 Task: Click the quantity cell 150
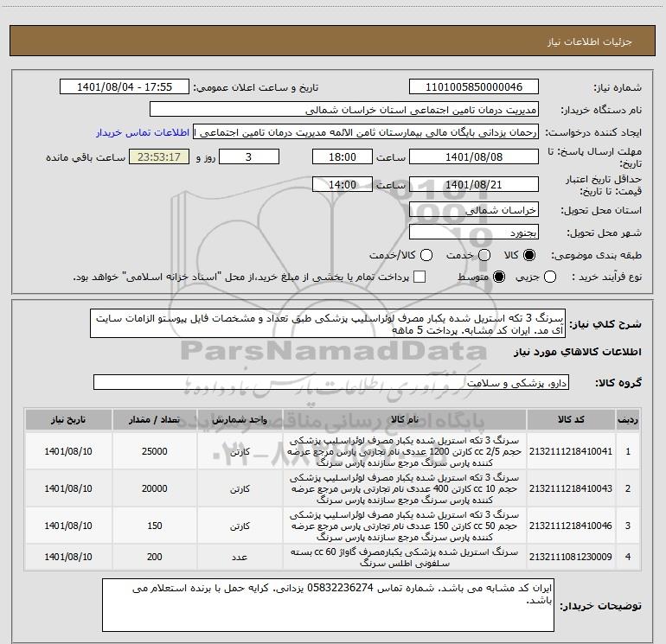[154, 525]
